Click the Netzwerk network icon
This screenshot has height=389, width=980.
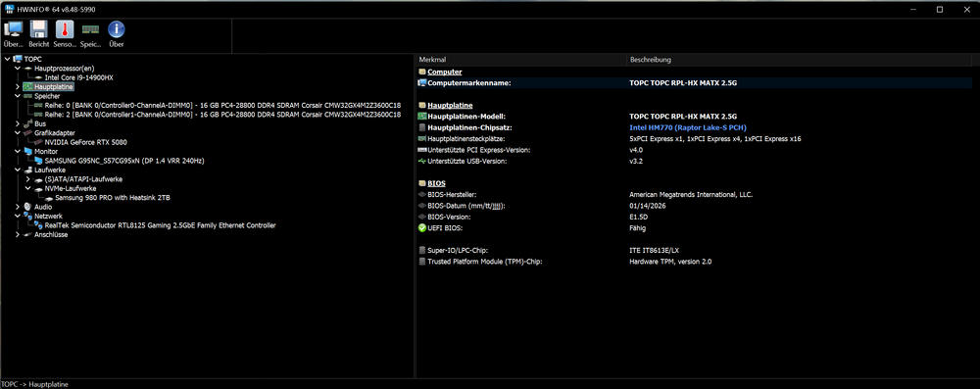[x=27, y=216]
